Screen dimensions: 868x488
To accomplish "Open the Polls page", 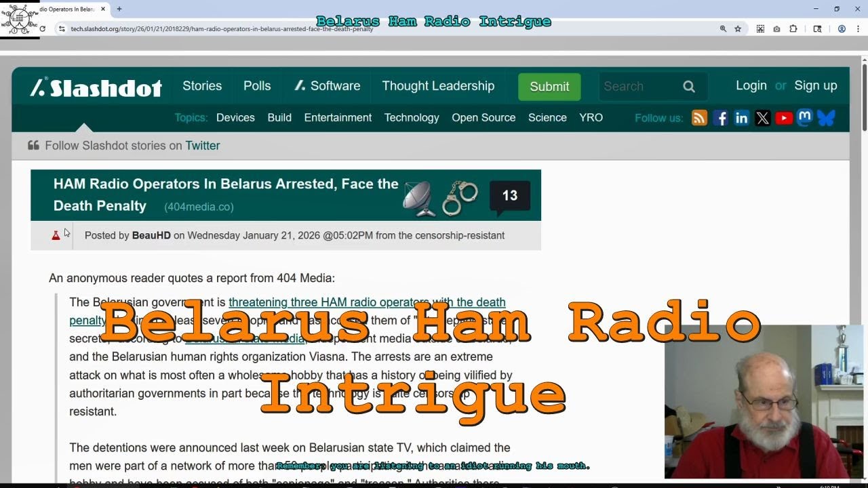I will (257, 86).
